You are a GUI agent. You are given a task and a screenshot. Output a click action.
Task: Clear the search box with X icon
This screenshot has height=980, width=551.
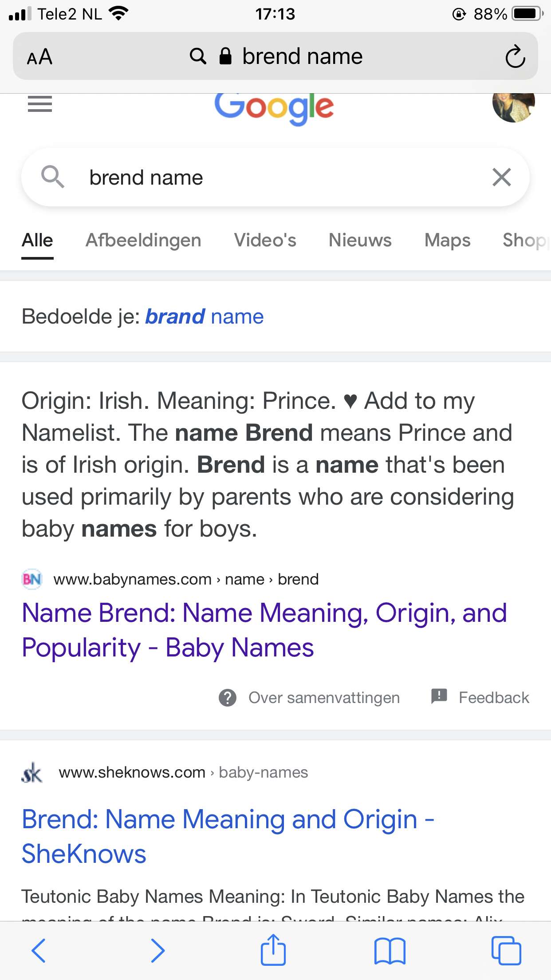pyautogui.click(x=502, y=177)
